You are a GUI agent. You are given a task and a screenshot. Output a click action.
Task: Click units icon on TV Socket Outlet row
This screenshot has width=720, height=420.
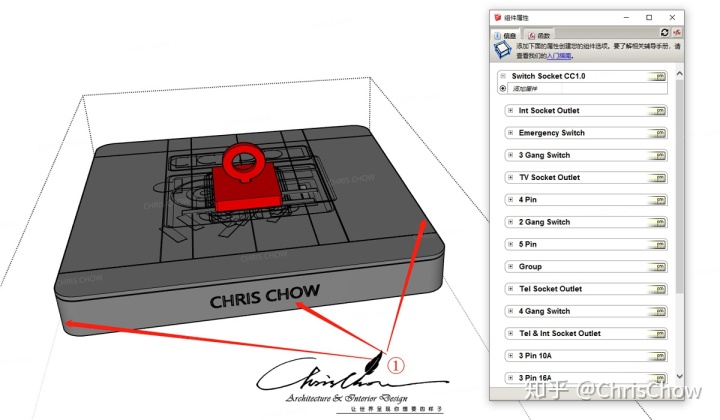pyautogui.click(x=658, y=178)
